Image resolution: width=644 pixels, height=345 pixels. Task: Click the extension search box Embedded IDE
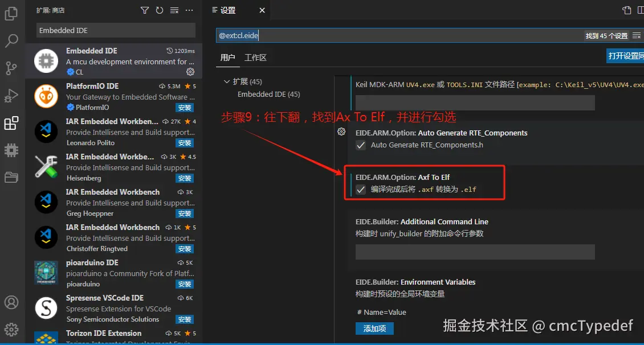click(x=116, y=30)
